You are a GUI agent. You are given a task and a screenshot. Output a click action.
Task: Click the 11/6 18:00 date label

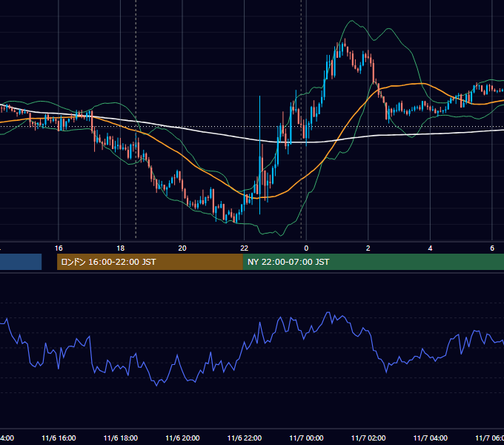[x=121, y=438]
